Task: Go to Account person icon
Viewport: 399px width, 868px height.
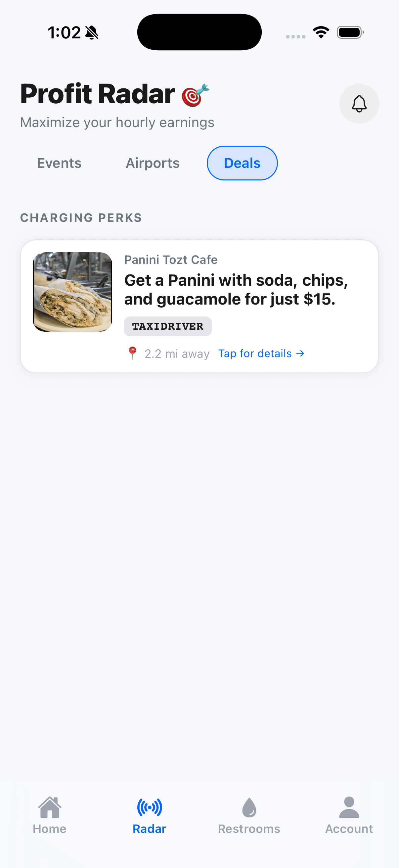Action: pos(349,807)
